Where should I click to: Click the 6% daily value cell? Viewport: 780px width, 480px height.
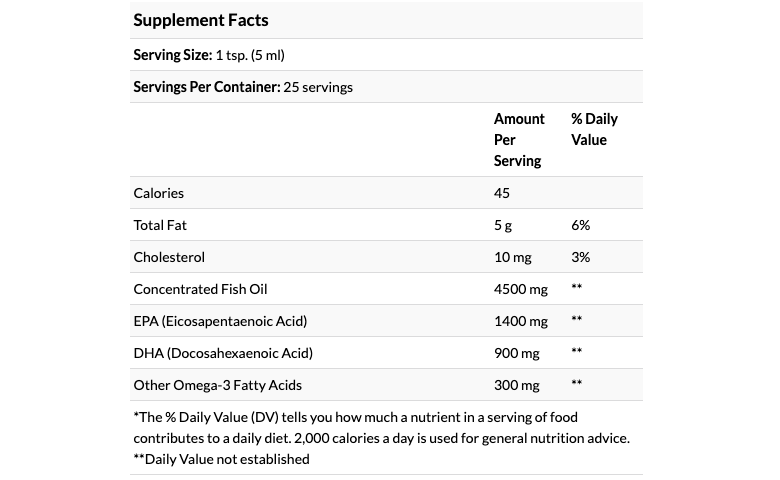tap(581, 225)
